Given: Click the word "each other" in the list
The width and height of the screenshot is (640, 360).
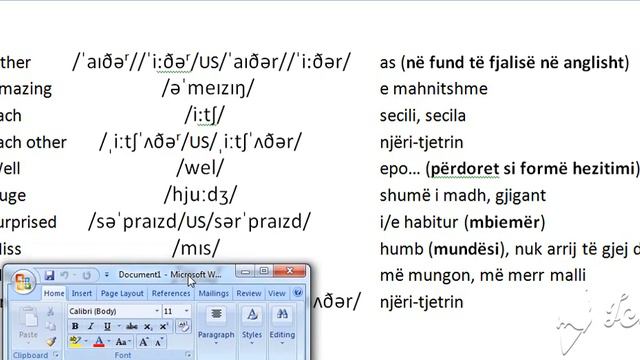Looking at the screenshot, I should tap(33, 142).
